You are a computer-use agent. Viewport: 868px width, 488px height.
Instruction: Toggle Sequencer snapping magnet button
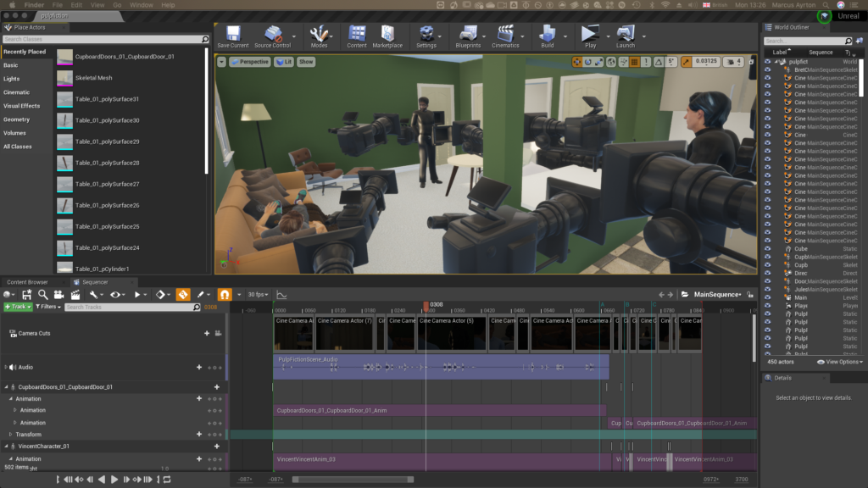(x=224, y=295)
